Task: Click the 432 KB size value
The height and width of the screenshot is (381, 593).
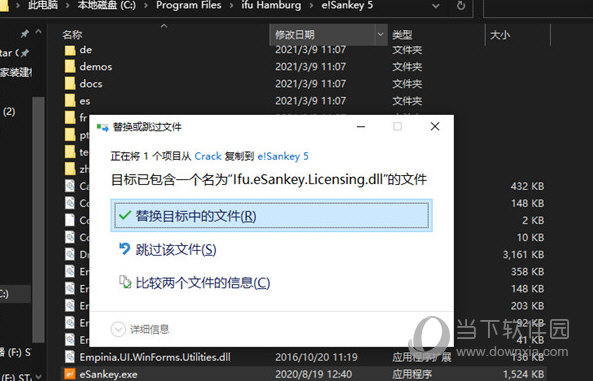Action: (x=527, y=186)
